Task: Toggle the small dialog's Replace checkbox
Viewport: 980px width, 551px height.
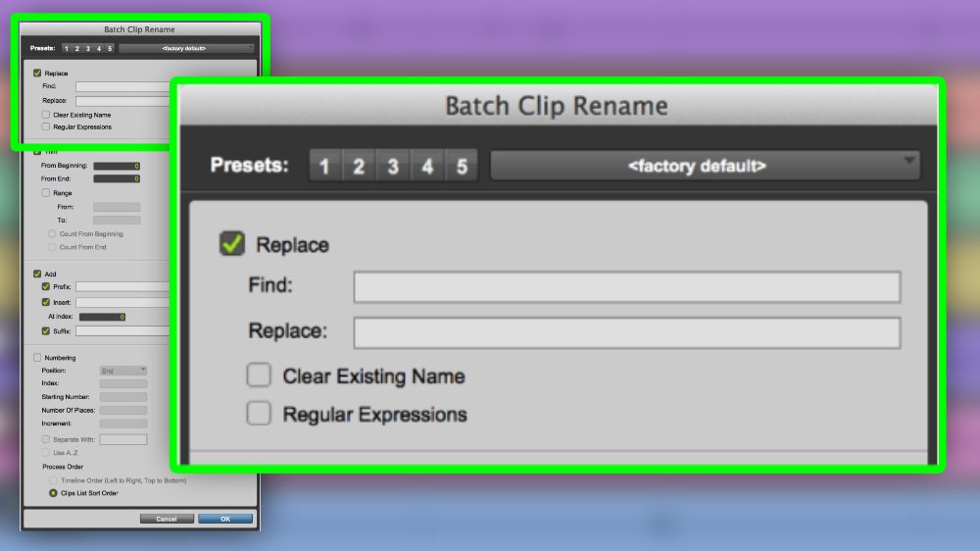Action: pyautogui.click(x=37, y=74)
